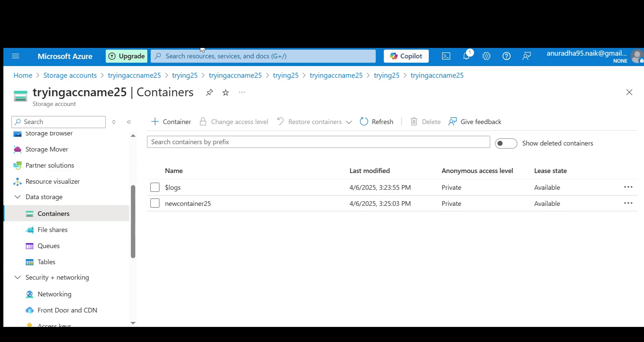The width and height of the screenshot is (644, 342).
Task: Open Front Door and CDN in the sidebar
Action: 67,310
